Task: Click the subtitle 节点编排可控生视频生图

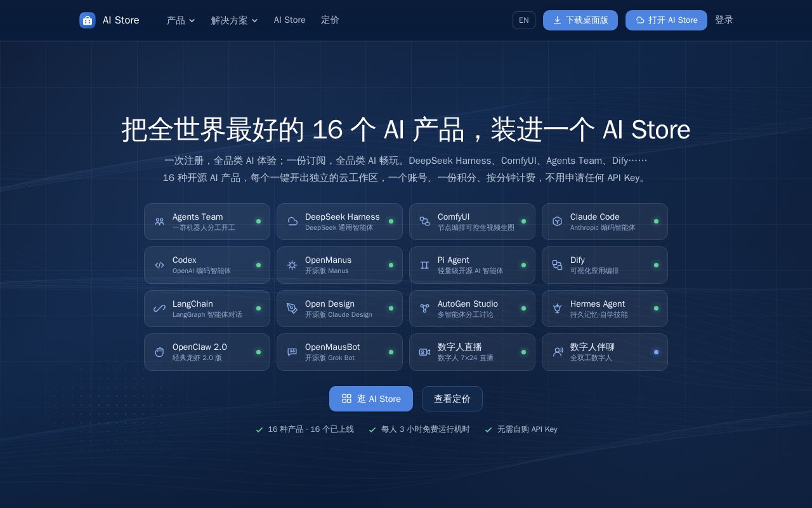Action: (x=476, y=228)
